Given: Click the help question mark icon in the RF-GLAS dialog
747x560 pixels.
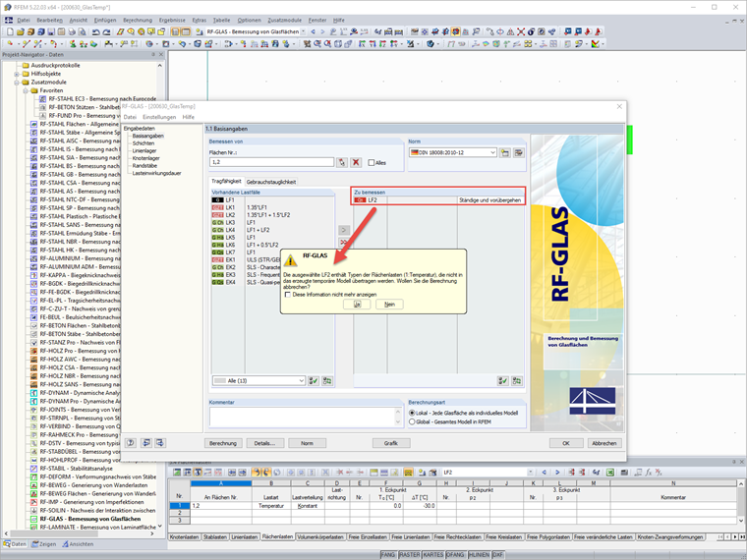Looking at the screenshot, I should (131, 443).
